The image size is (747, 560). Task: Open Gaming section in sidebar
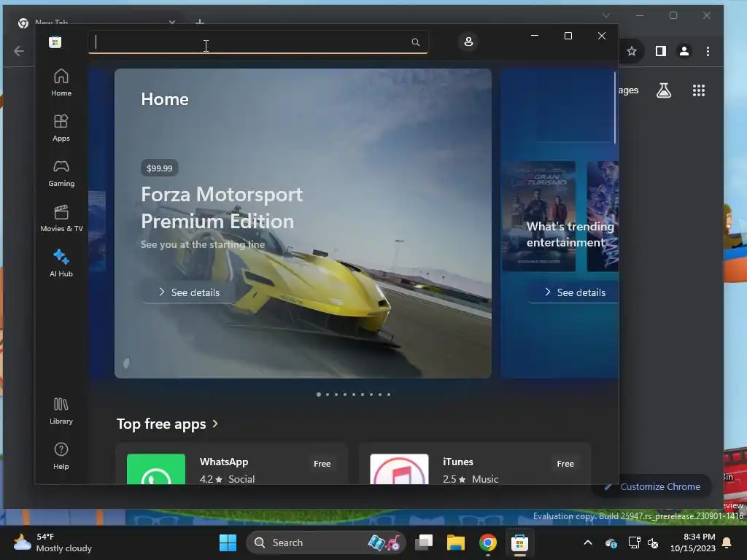click(x=61, y=173)
